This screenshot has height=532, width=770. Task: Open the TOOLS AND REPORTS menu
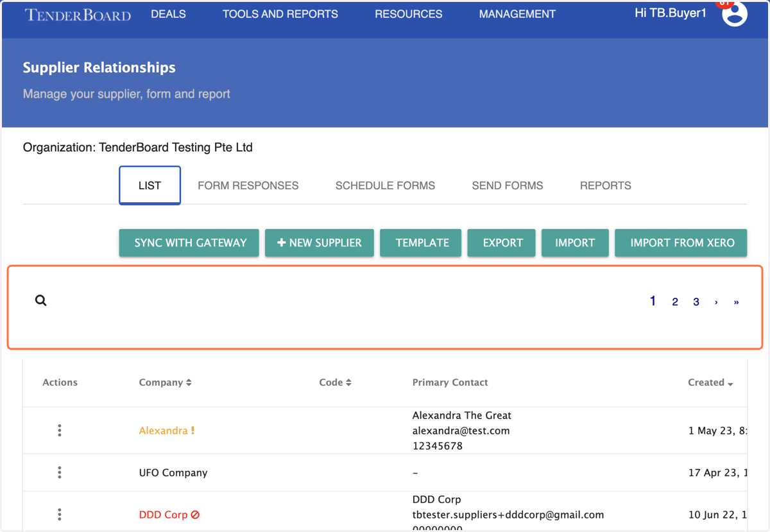tap(280, 14)
